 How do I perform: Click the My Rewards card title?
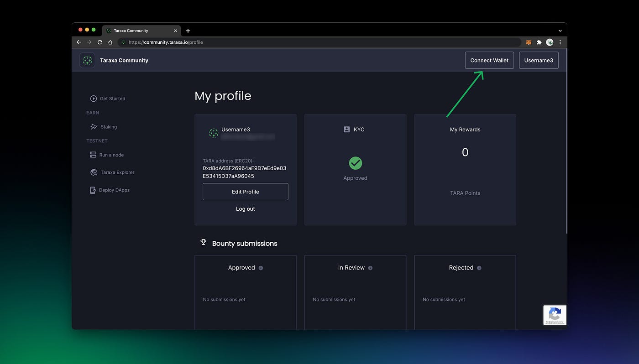[x=465, y=130]
